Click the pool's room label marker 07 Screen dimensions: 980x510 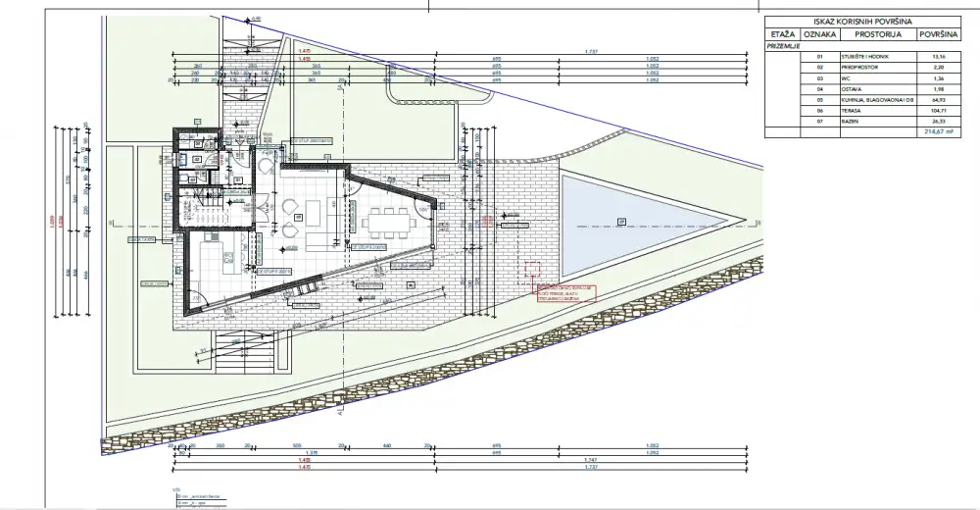point(621,223)
